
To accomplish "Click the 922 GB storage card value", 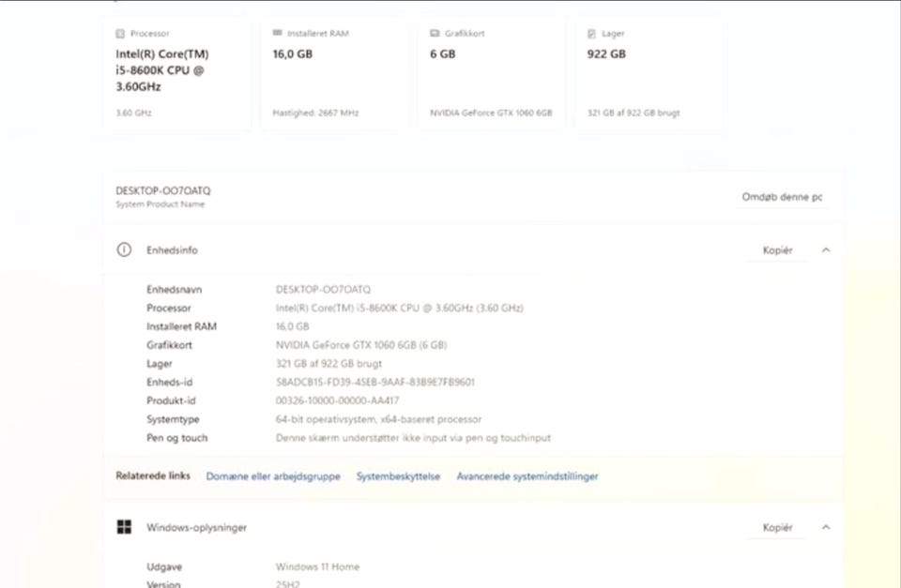I will click(x=606, y=54).
